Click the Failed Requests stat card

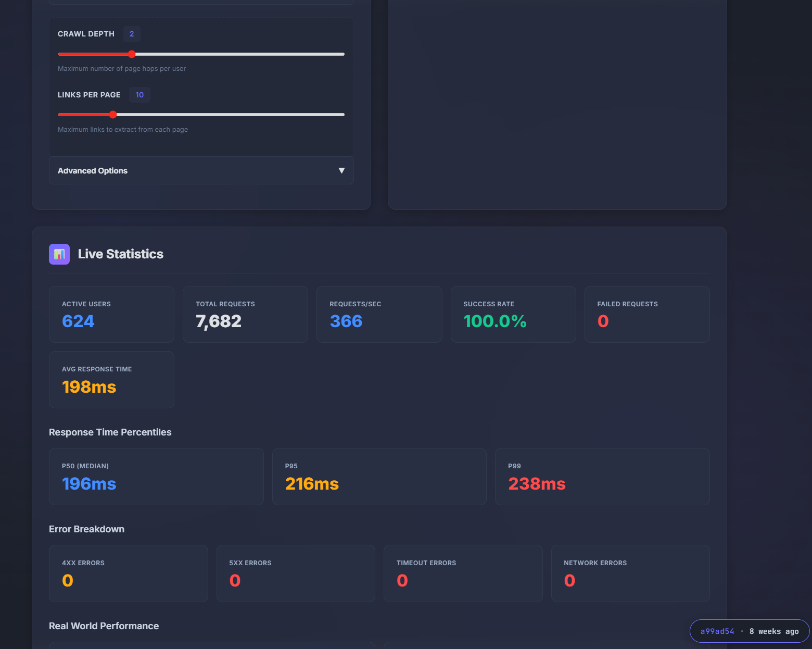(x=646, y=314)
